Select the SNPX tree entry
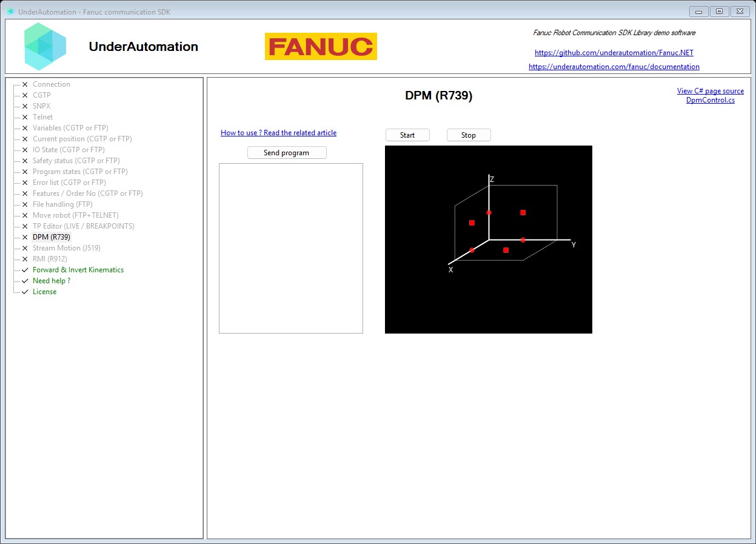756x544 pixels. 42,106
